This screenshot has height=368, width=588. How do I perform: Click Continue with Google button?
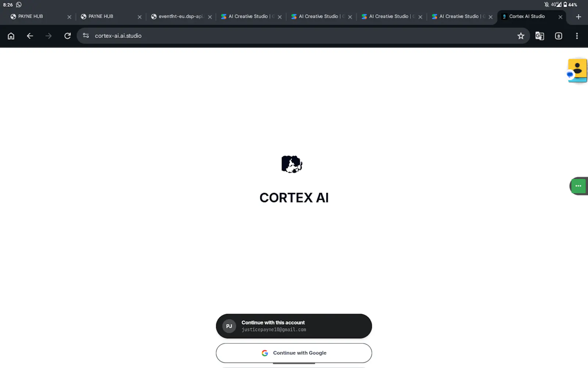(294, 353)
